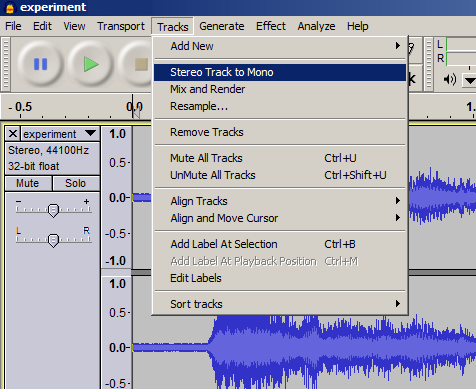Choose Add Label At Selection
The height and width of the screenshot is (389, 476).
pos(280,244)
